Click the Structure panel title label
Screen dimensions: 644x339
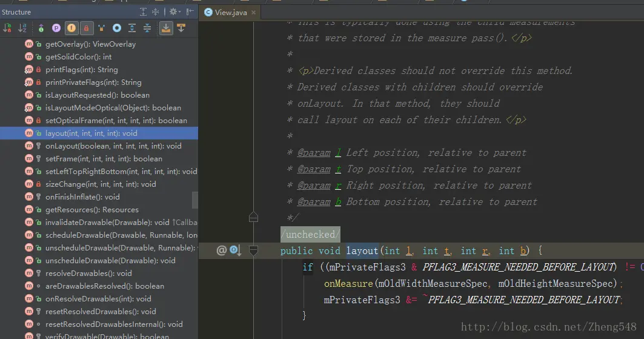click(16, 12)
